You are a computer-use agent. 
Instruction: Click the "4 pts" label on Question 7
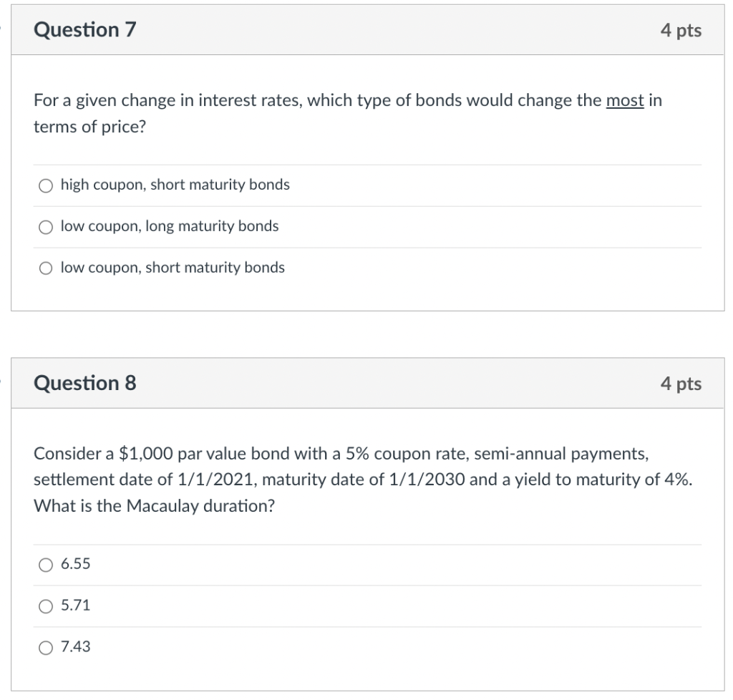point(681,30)
